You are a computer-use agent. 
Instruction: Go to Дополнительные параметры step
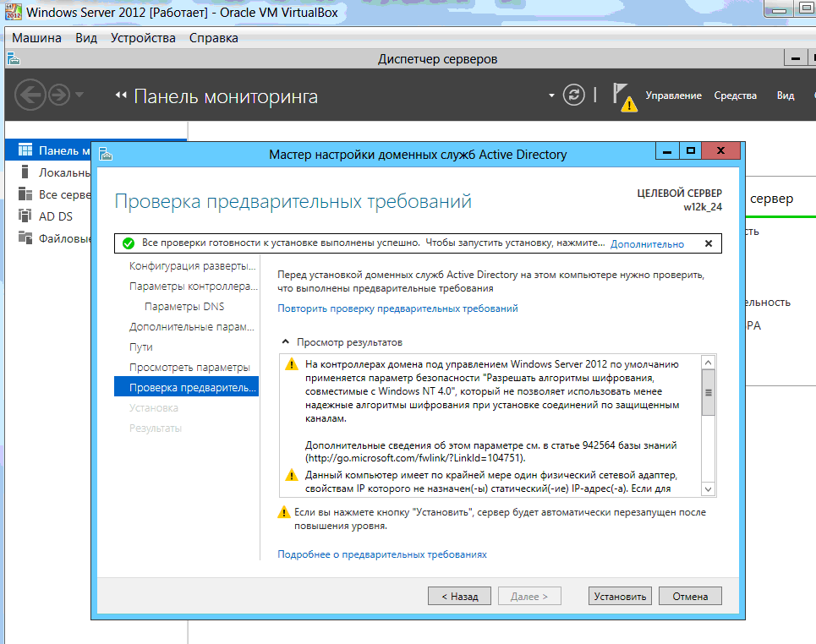point(191,327)
